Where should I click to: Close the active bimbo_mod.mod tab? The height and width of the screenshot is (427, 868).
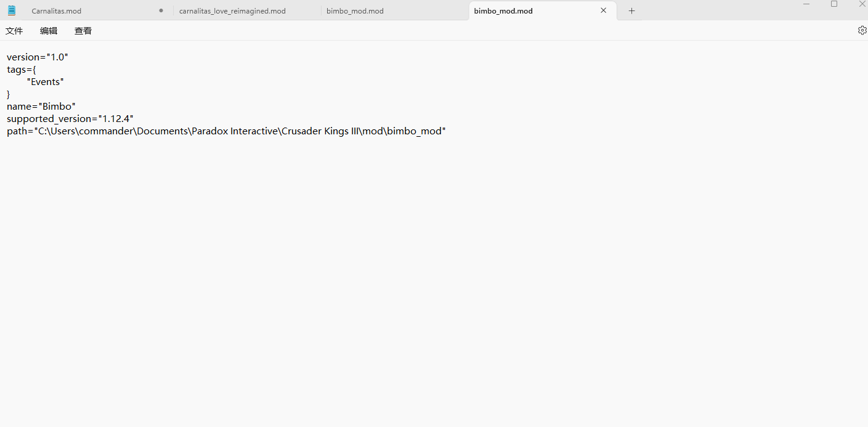603,10
